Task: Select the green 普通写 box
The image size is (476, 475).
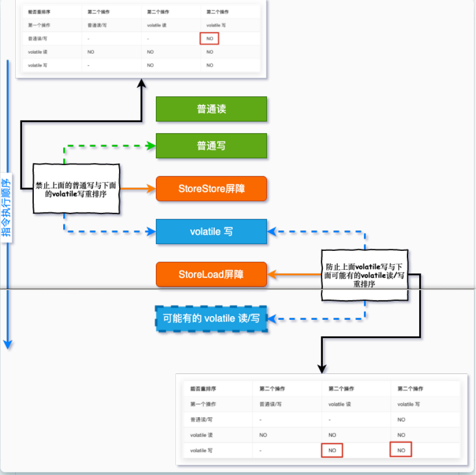Action: 211,146
